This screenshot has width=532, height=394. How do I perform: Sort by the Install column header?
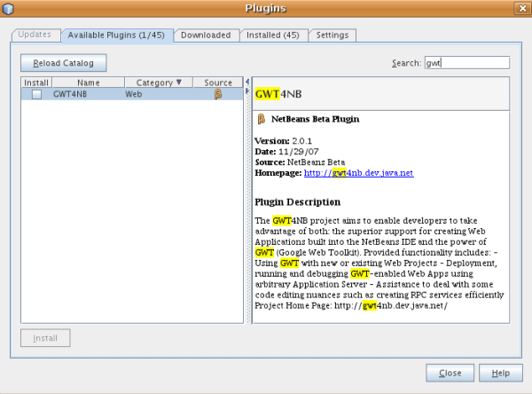36,83
